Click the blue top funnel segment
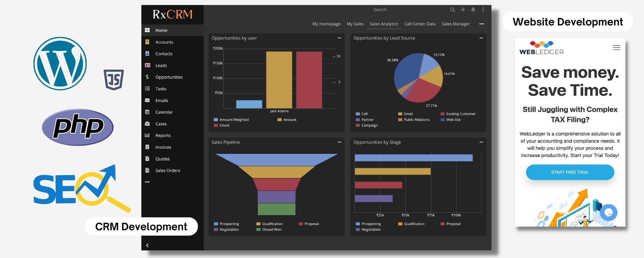The width and height of the screenshot is (644, 258). 276,160
